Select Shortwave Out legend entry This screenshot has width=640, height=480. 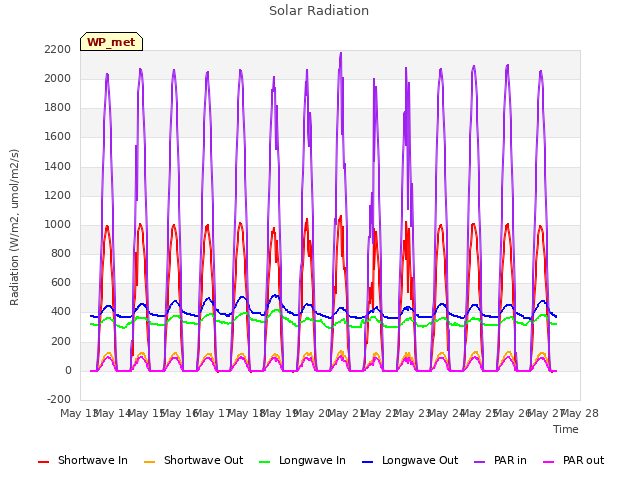(193, 460)
